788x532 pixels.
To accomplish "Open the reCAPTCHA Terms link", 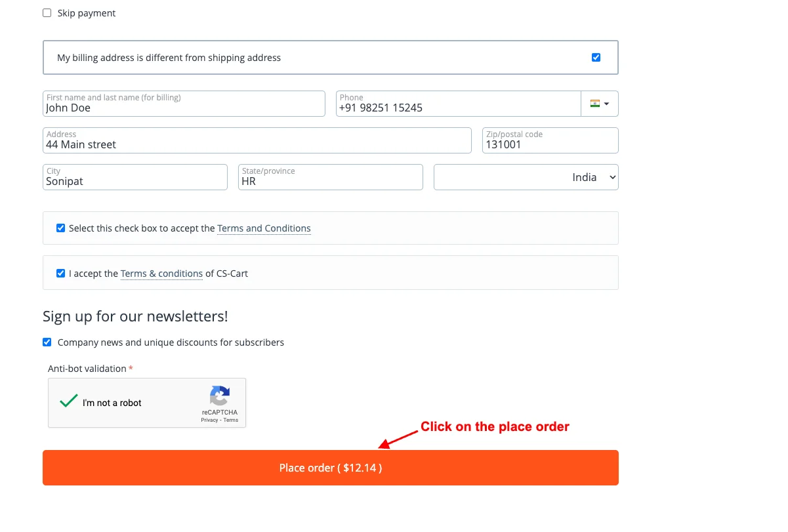I will [x=231, y=420].
